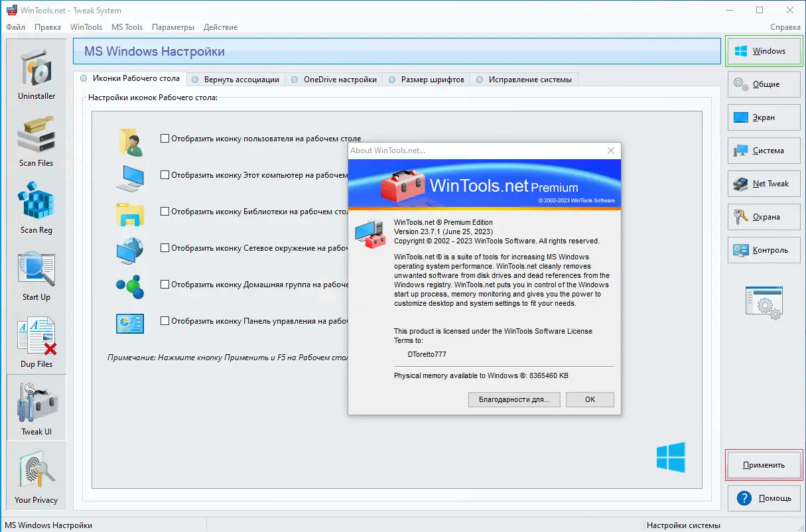Open the Общие settings category
Image resolution: width=806 pixels, height=532 pixels.
point(764,84)
